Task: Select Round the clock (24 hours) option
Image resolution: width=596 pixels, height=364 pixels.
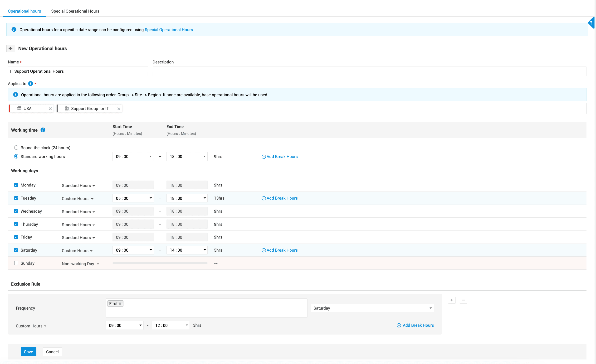Action: click(x=16, y=148)
